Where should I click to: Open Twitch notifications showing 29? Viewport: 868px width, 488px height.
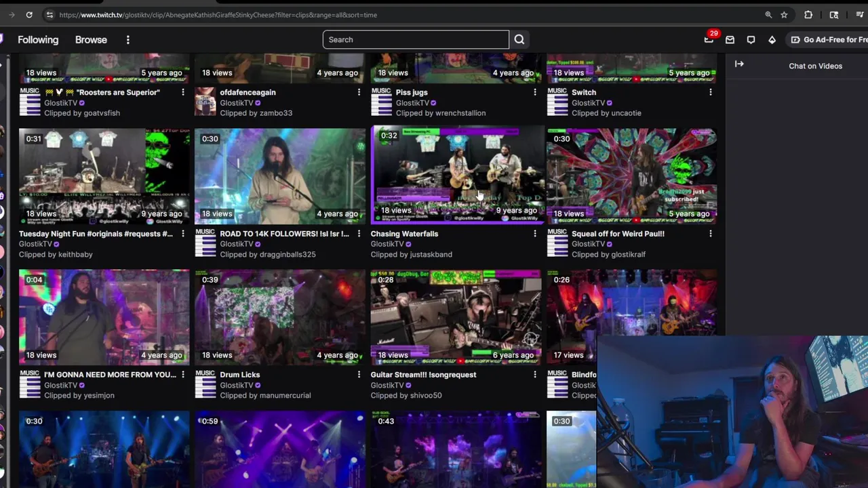click(x=709, y=39)
